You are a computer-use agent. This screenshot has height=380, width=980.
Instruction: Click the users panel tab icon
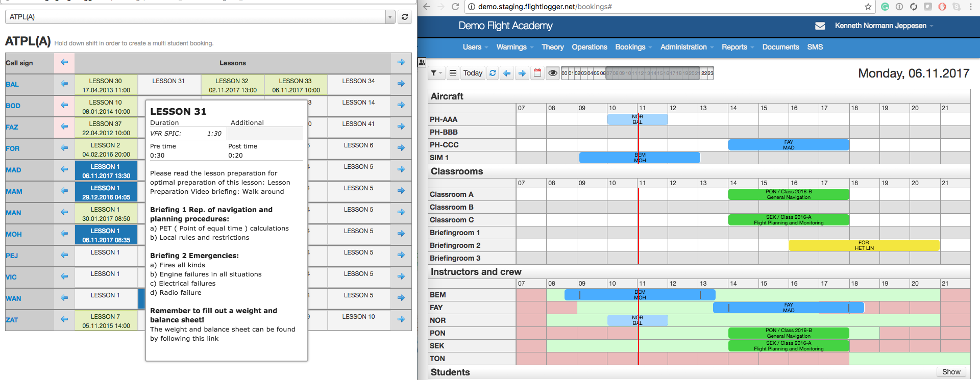tap(422, 62)
